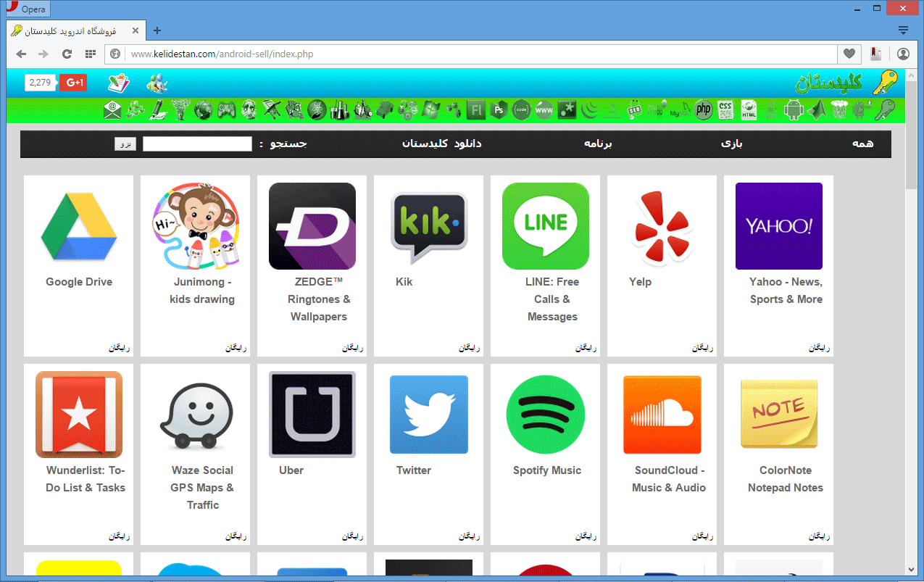
Task: Click the Google +1 button
Action: click(x=73, y=83)
